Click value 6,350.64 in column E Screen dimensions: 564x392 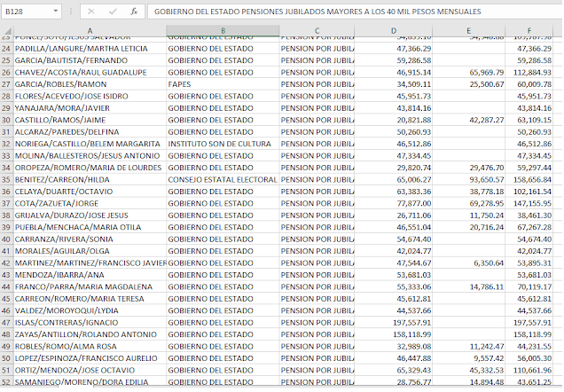tap(489, 263)
